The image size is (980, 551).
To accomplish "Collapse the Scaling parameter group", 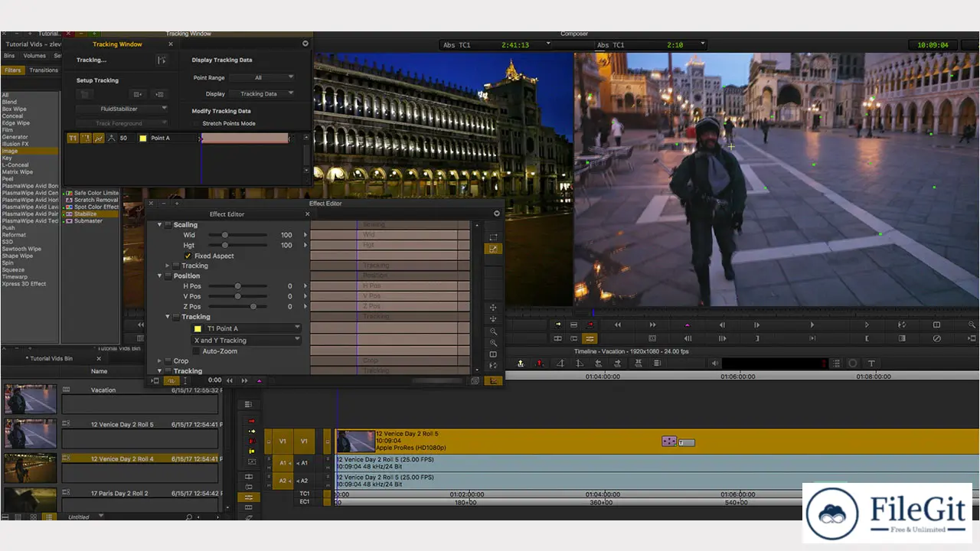I will coord(160,225).
